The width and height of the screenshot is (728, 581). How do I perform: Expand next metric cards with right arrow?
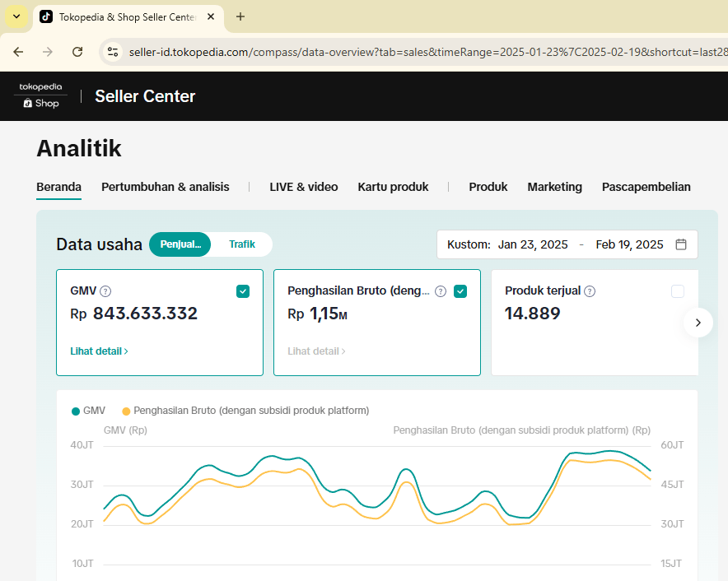pos(698,323)
